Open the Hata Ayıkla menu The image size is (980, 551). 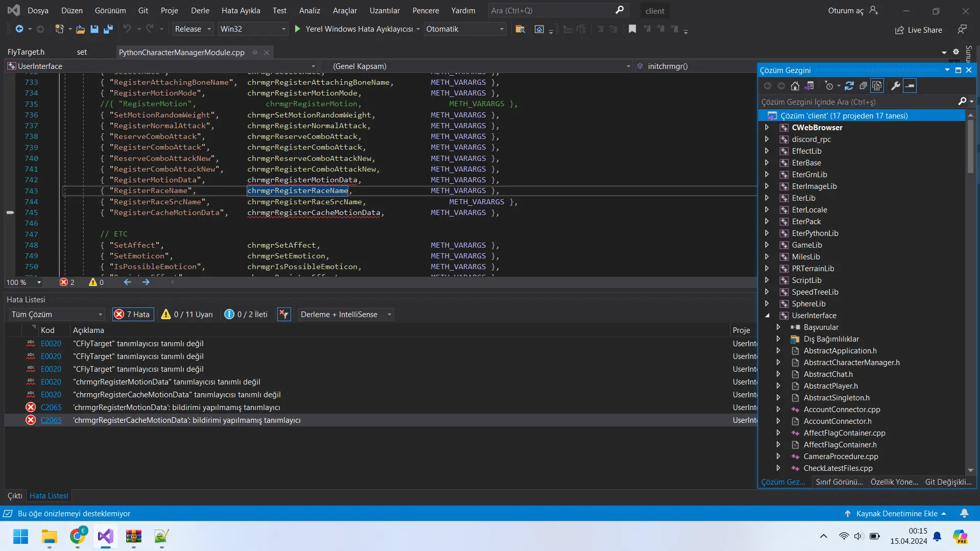[241, 11]
